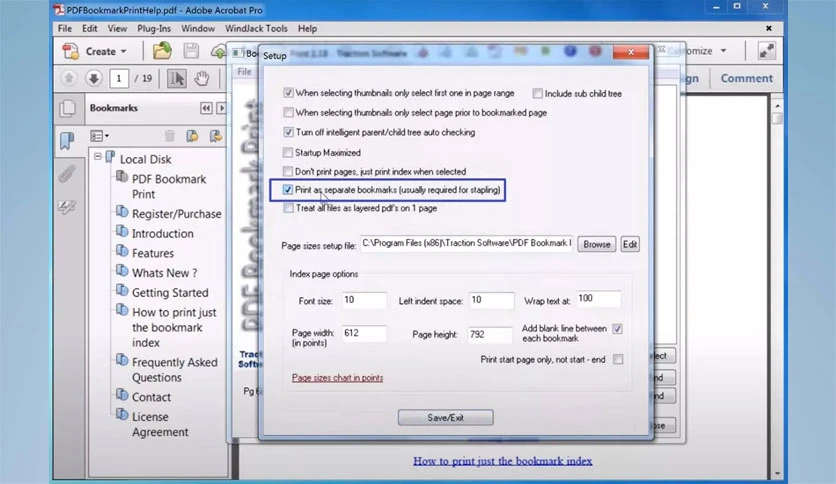Toggle intelligent parent/child tree auto checking
The height and width of the screenshot is (484, 836).
click(288, 132)
